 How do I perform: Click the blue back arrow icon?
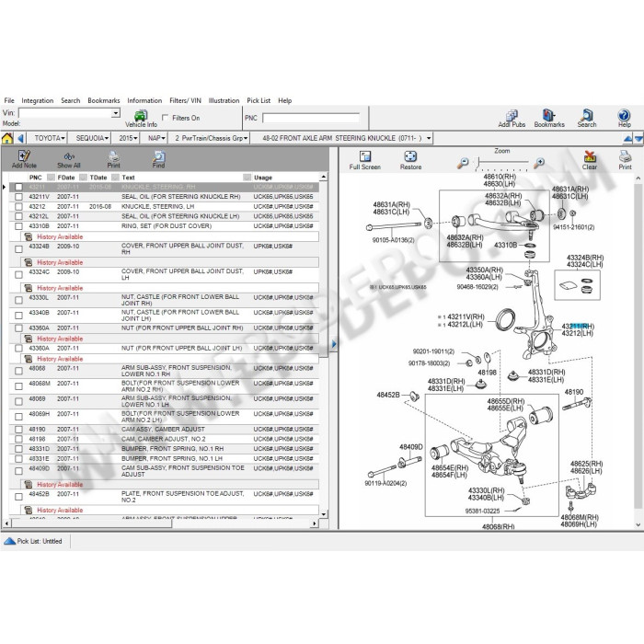(x=20, y=138)
